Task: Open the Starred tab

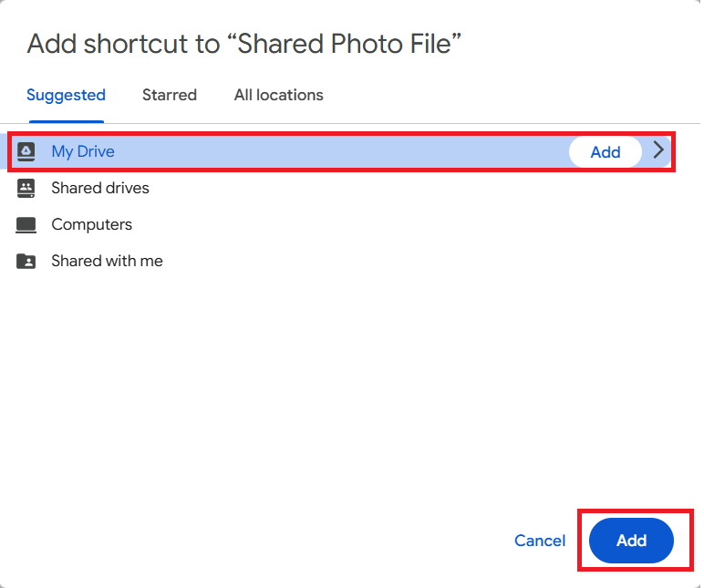Action: tap(170, 95)
